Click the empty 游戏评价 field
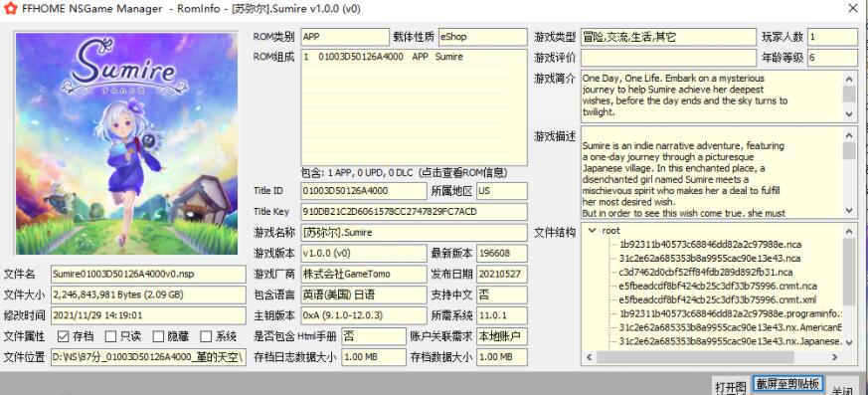The height and width of the screenshot is (395, 868). pyautogui.click(x=668, y=58)
